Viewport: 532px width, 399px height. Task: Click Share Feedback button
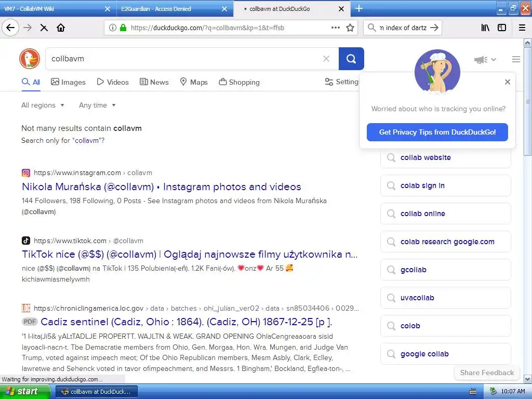coord(487,373)
